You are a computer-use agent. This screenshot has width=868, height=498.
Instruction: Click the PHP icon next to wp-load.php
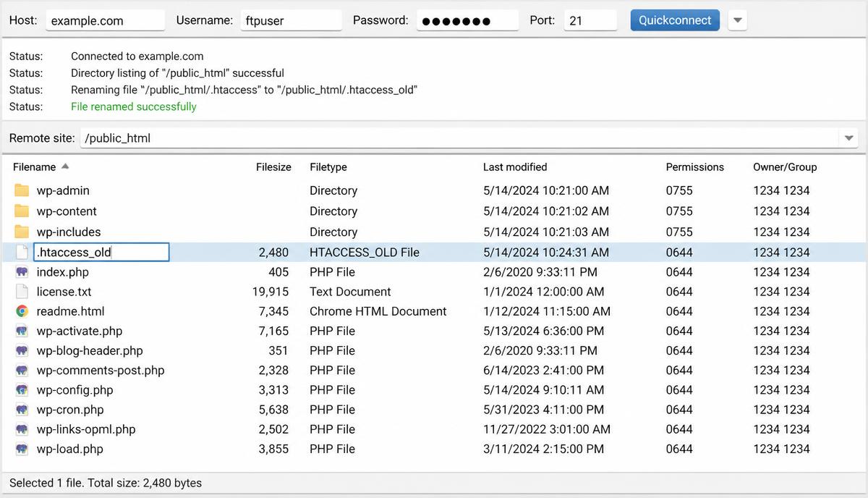[x=22, y=449]
